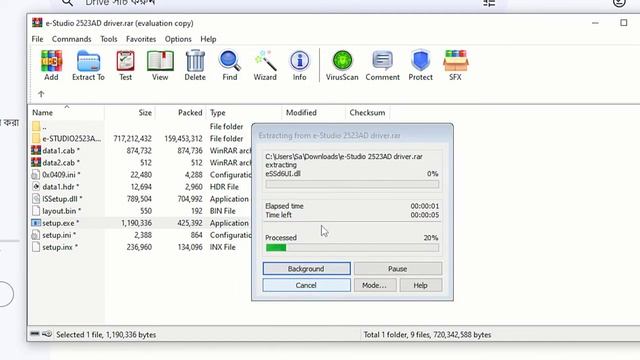The image size is (640, 360).
Task: Click the Mode... button
Action: [374, 285]
